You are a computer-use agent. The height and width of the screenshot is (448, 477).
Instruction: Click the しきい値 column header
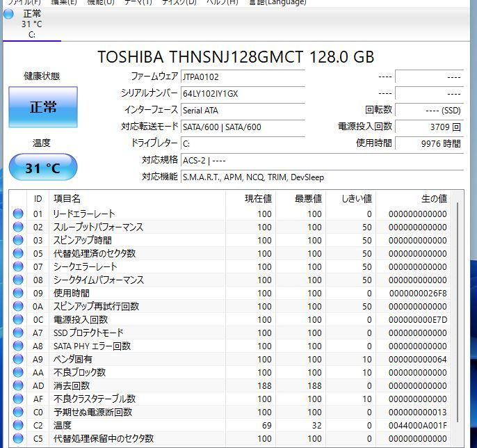[x=350, y=199]
